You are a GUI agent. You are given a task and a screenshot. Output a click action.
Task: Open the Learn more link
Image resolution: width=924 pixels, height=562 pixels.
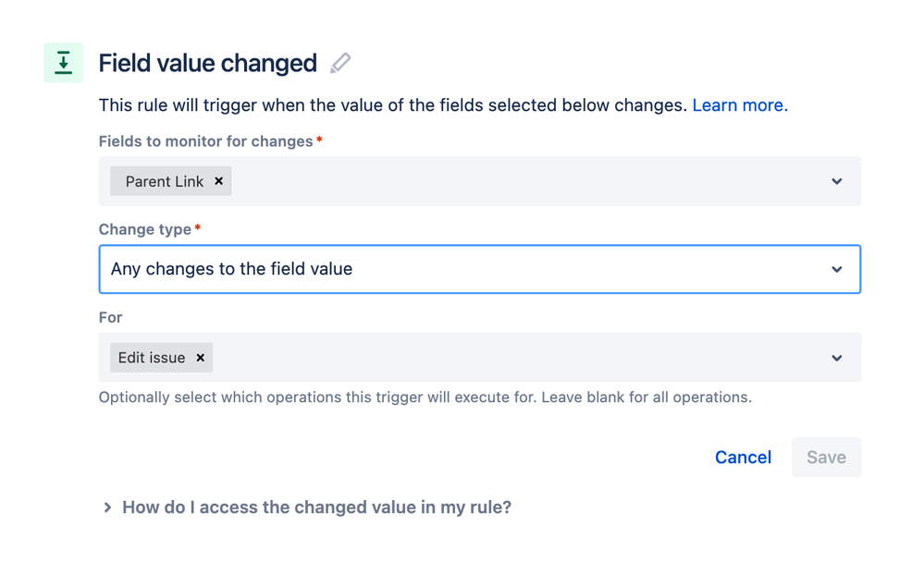click(x=740, y=104)
